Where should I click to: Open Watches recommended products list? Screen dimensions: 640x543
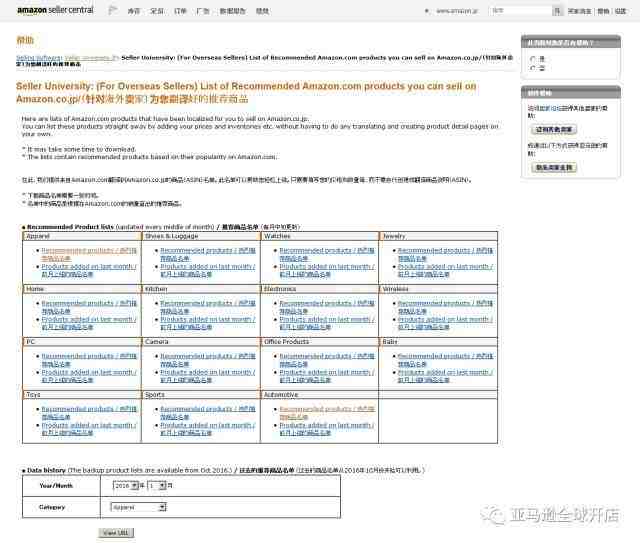point(327,254)
